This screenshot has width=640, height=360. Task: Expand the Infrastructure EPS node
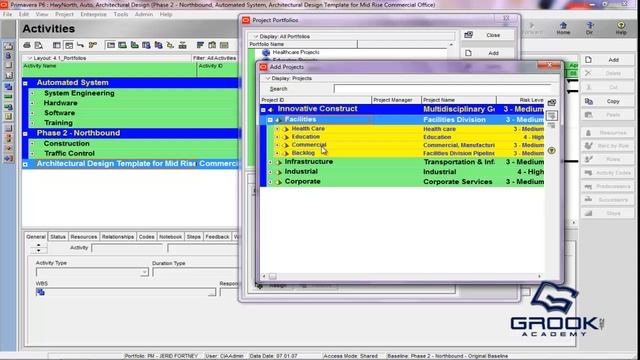tap(270, 162)
